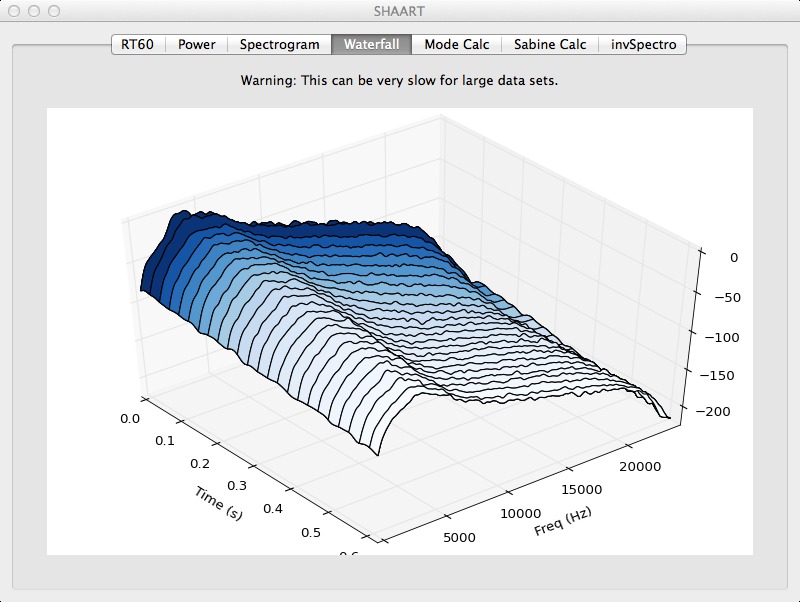Select the Spectrogram tab

click(x=280, y=44)
